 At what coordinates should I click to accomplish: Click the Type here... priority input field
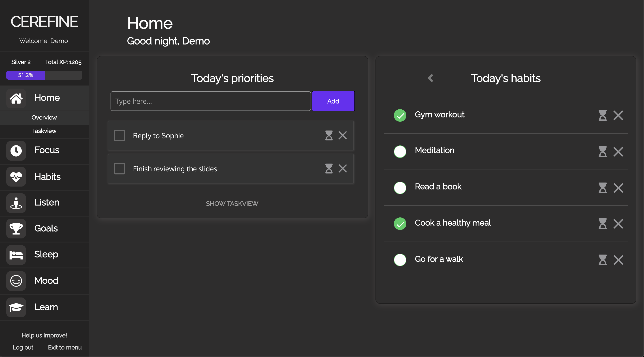point(211,101)
